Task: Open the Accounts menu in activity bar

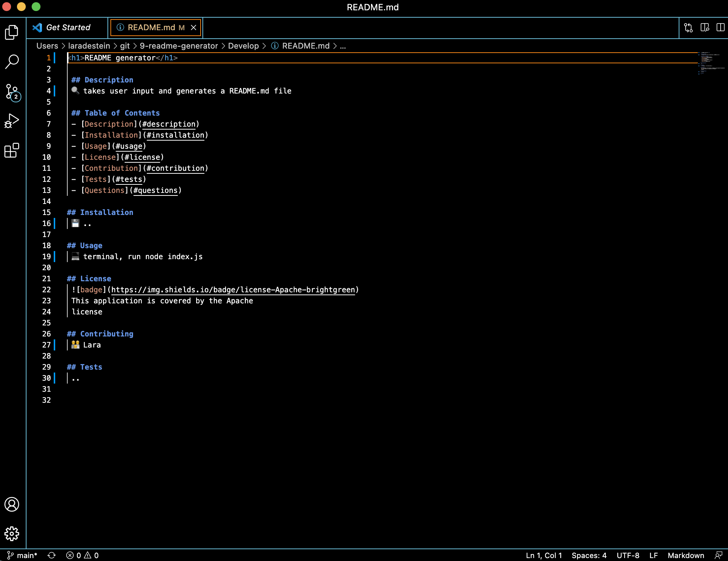Action: click(x=12, y=505)
